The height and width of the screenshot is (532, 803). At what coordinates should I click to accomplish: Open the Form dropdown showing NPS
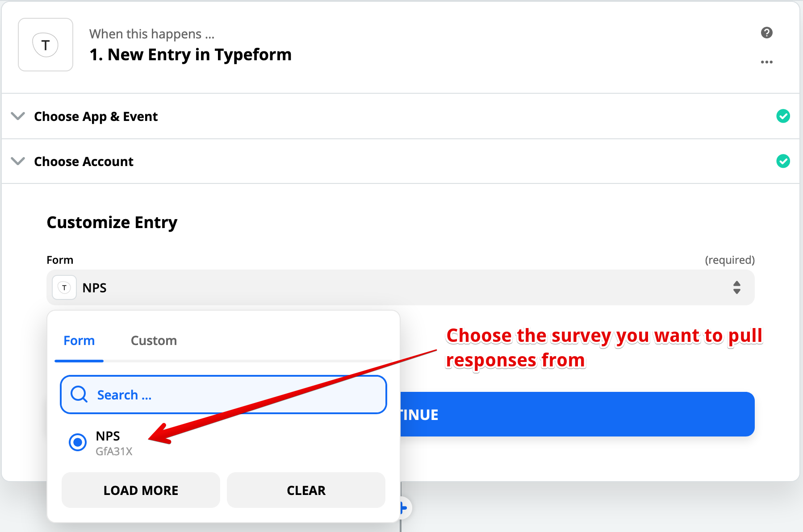coord(401,287)
